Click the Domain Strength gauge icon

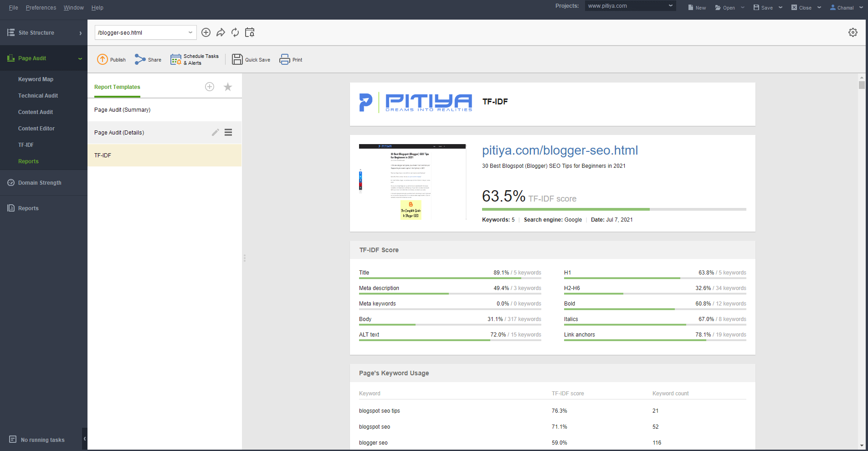click(x=11, y=182)
